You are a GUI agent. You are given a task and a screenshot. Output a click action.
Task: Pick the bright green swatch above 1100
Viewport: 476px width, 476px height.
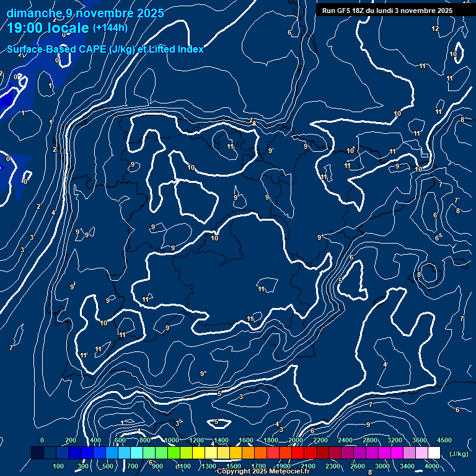tap(174, 452)
